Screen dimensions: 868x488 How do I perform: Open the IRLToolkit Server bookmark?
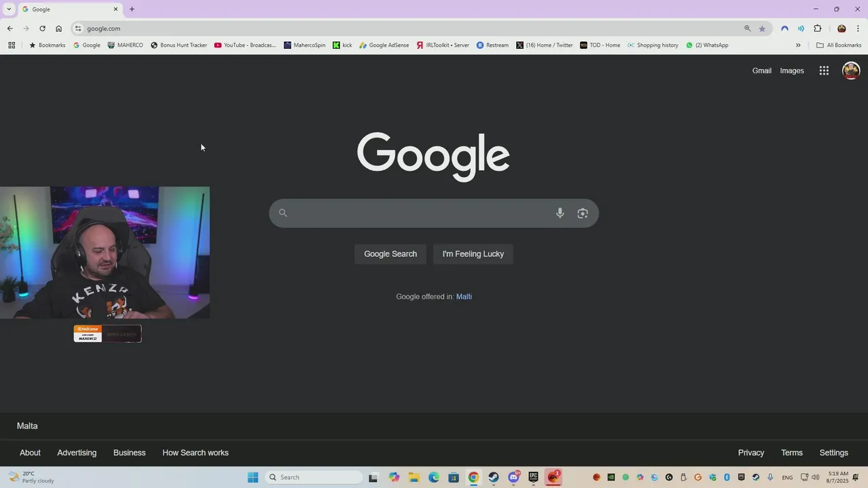(x=443, y=45)
